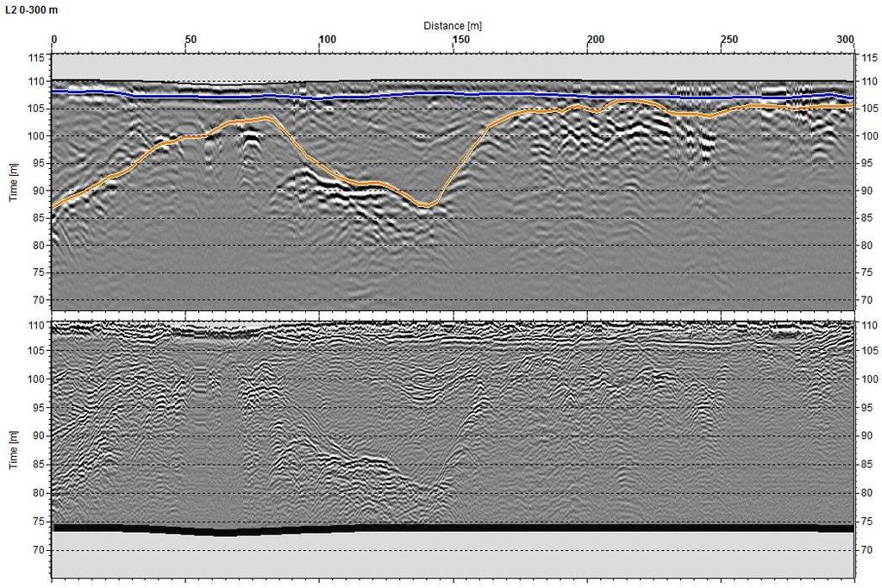Click 70 on lower panel's left axis
882x588 pixels.
[38, 550]
